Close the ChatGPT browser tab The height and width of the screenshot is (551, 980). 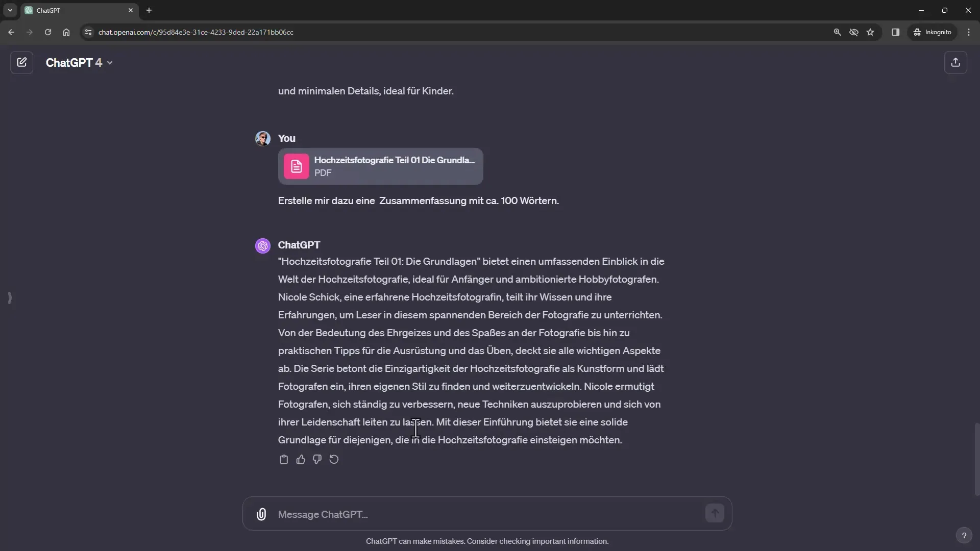(131, 10)
